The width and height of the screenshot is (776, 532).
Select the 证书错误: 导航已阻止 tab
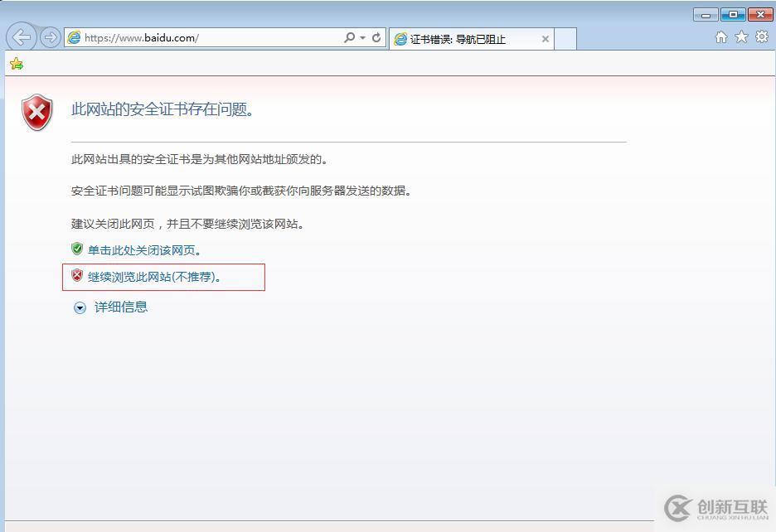click(x=458, y=39)
